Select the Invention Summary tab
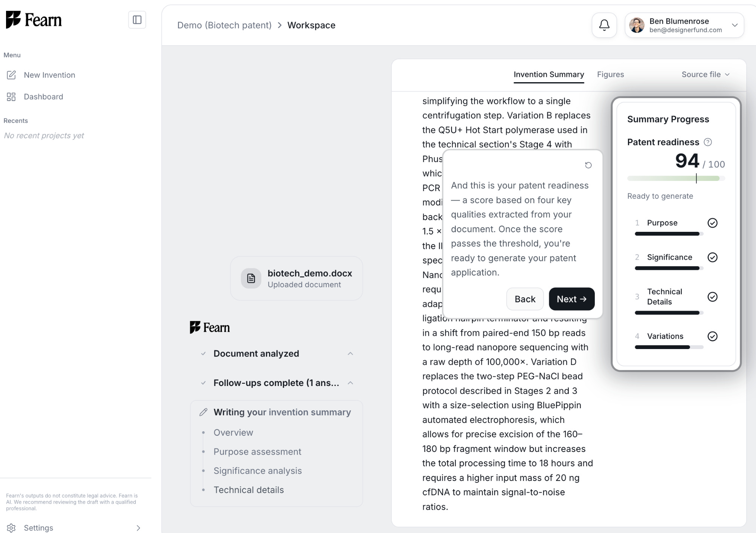Image resolution: width=756 pixels, height=533 pixels. click(x=549, y=75)
